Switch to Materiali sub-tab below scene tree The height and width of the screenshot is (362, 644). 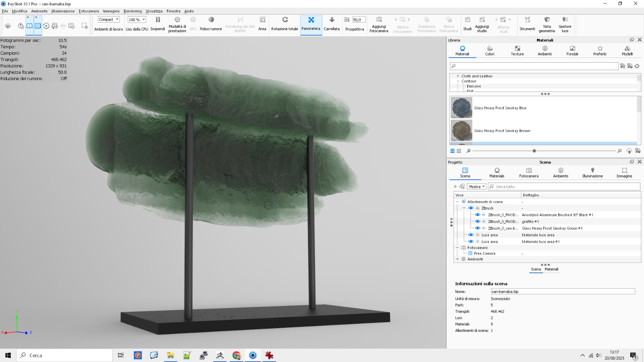(x=551, y=269)
